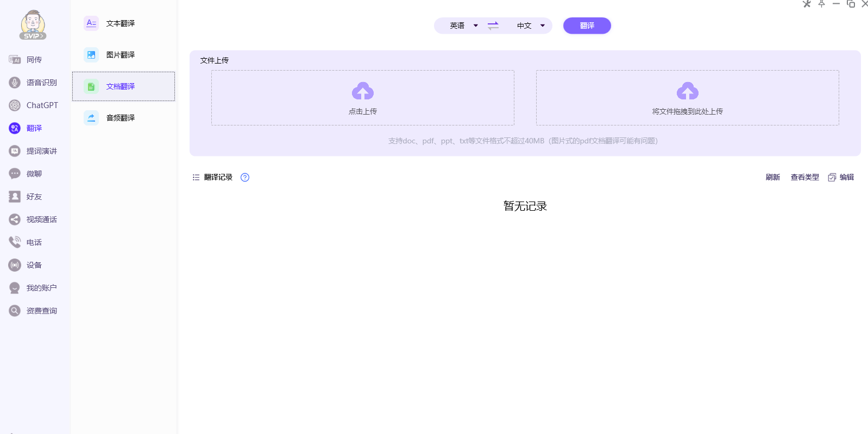868x434 pixels.
Task: Click the SVIP user avatar
Action: (x=33, y=25)
